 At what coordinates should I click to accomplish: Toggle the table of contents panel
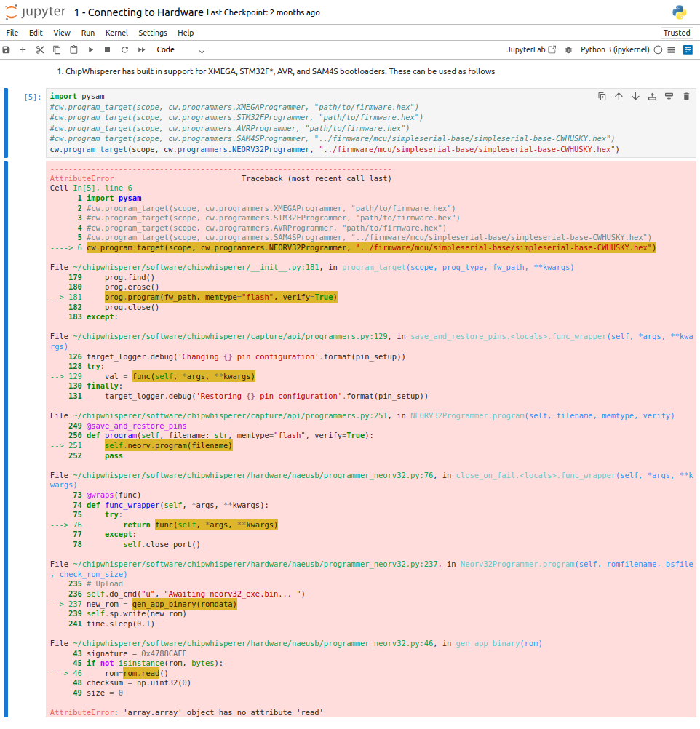[x=672, y=50]
